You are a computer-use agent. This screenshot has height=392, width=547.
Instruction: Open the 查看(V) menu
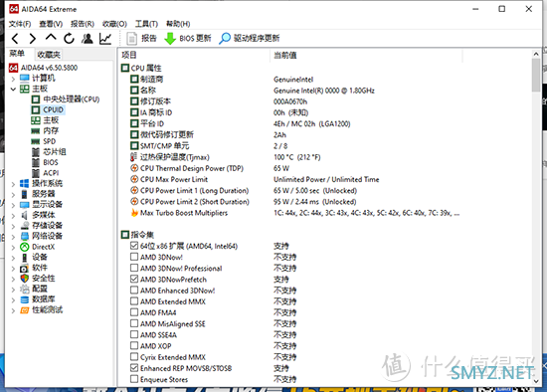(51, 24)
